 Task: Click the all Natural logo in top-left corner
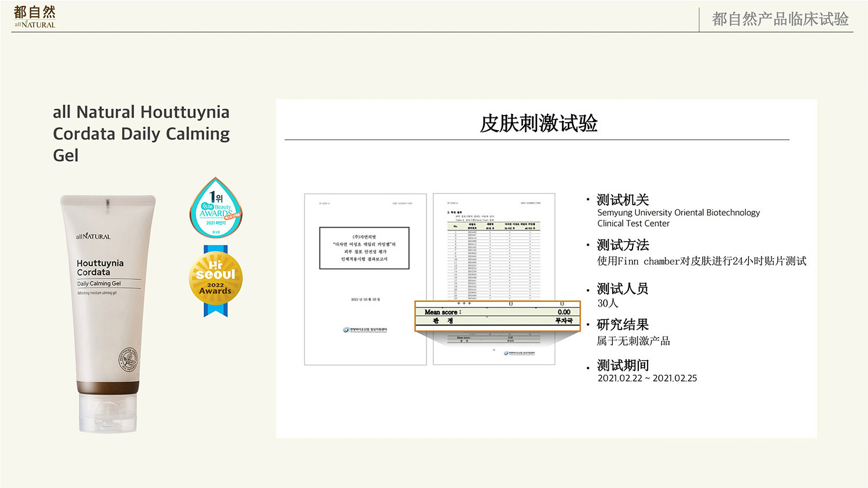tap(35, 17)
